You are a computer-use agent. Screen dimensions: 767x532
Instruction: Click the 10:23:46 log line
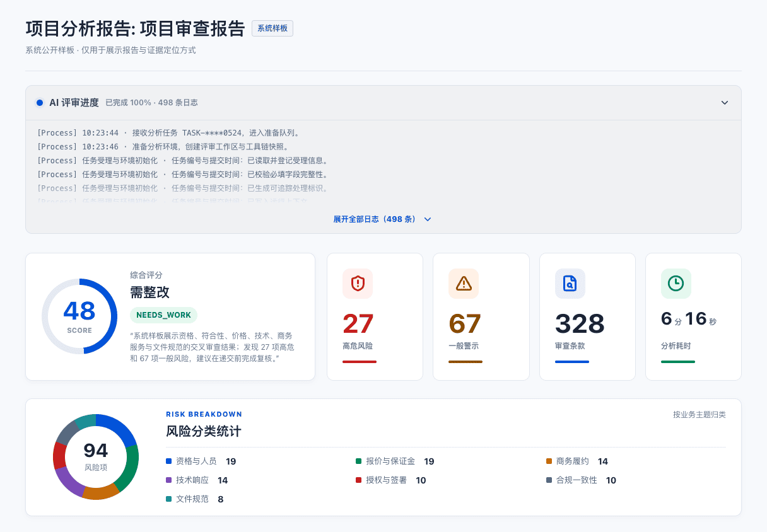click(163, 147)
